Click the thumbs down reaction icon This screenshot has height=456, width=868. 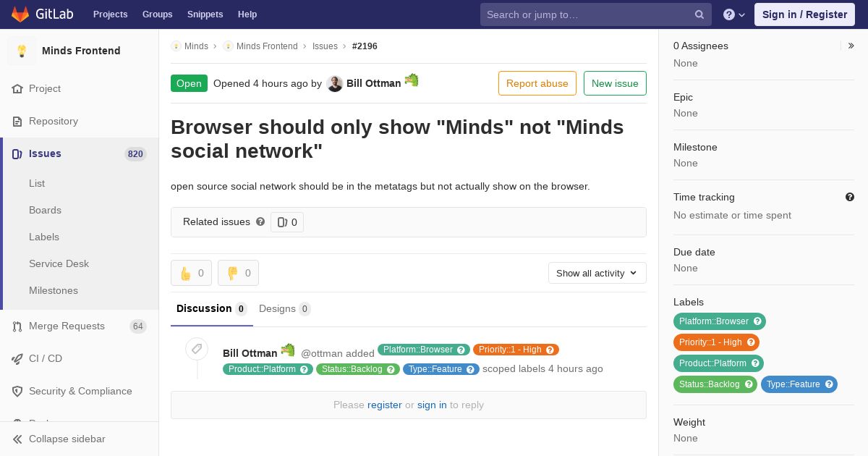click(x=232, y=273)
